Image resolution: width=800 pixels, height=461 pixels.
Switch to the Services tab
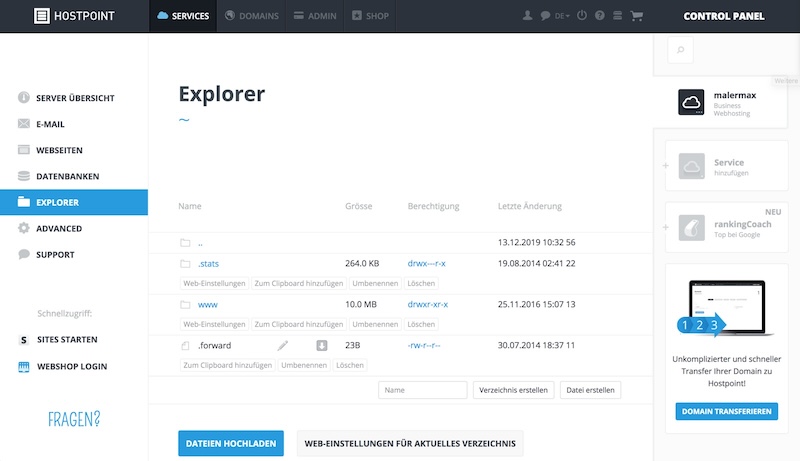click(183, 16)
